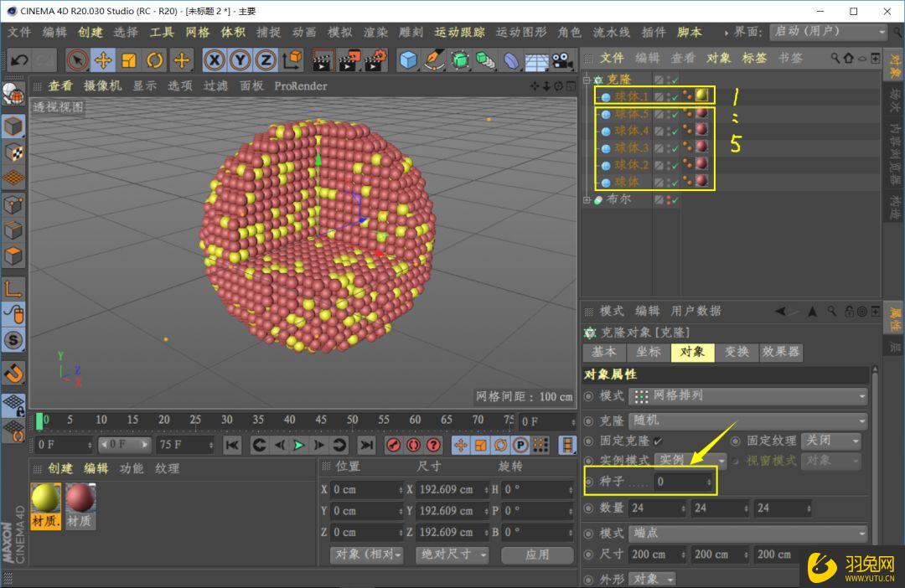
Task: Click the 绝对尺寸 button
Action: pyautogui.click(x=452, y=554)
